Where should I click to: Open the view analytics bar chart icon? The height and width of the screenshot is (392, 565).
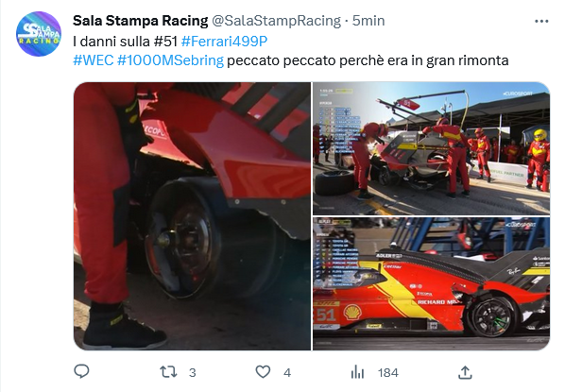pyautogui.click(x=357, y=372)
